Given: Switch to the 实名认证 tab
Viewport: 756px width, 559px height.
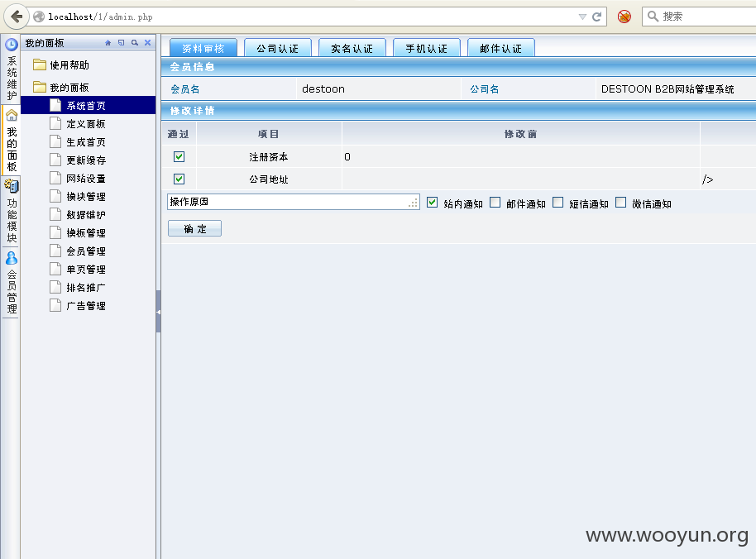Looking at the screenshot, I should 352,48.
